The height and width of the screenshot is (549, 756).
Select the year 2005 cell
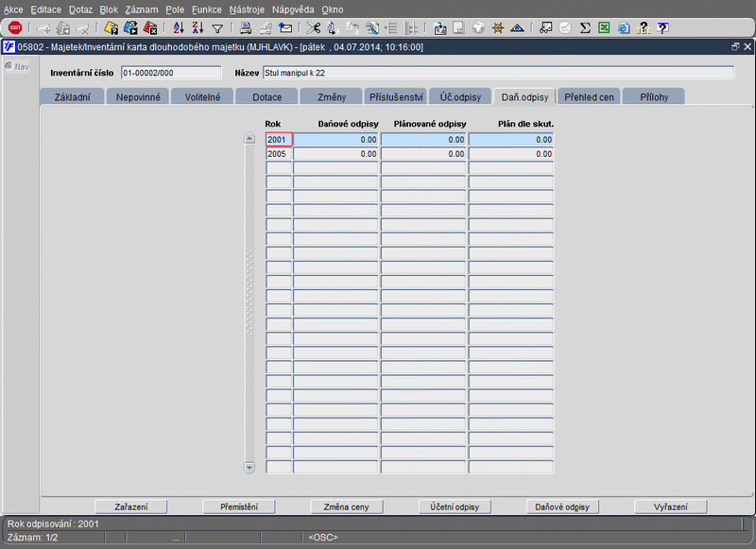pos(279,154)
